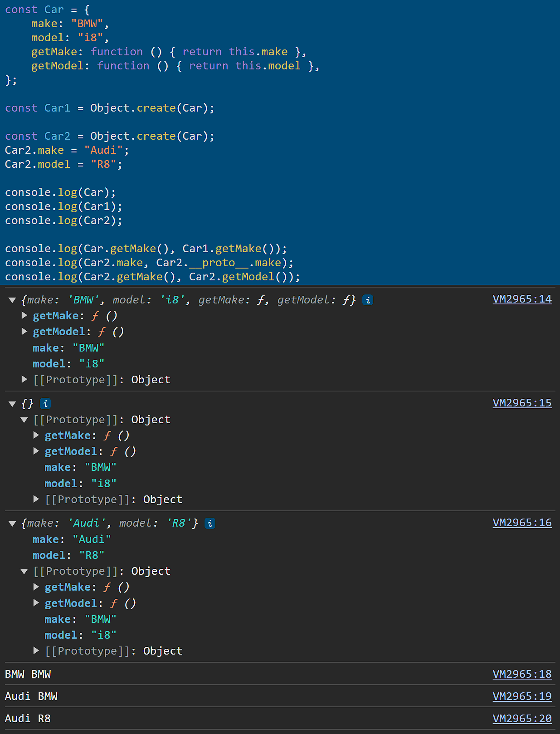Select model: "i8" in the first logged object

click(68, 364)
